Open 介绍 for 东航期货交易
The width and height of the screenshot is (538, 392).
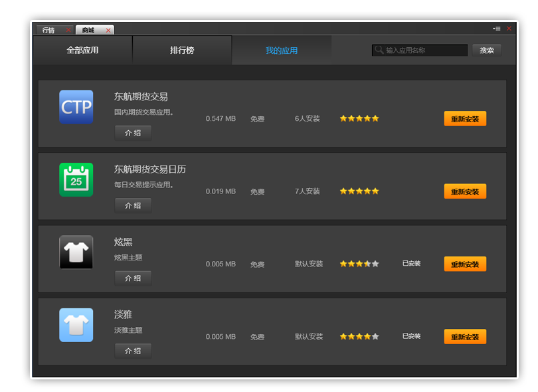click(133, 133)
